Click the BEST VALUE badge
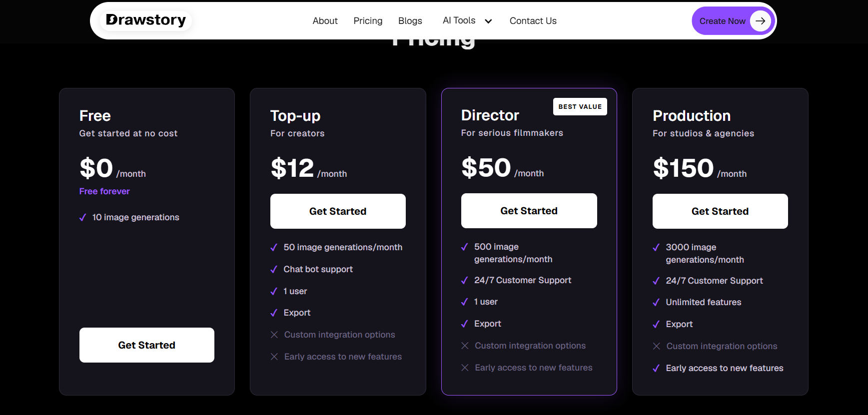Image resolution: width=868 pixels, height=415 pixels. tap(580, 107)
